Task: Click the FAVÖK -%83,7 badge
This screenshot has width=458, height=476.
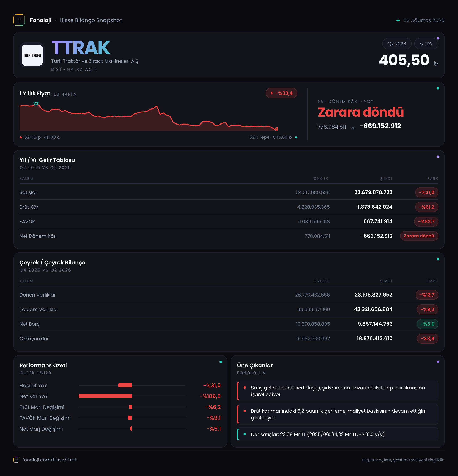Action: tap(426, 222)
